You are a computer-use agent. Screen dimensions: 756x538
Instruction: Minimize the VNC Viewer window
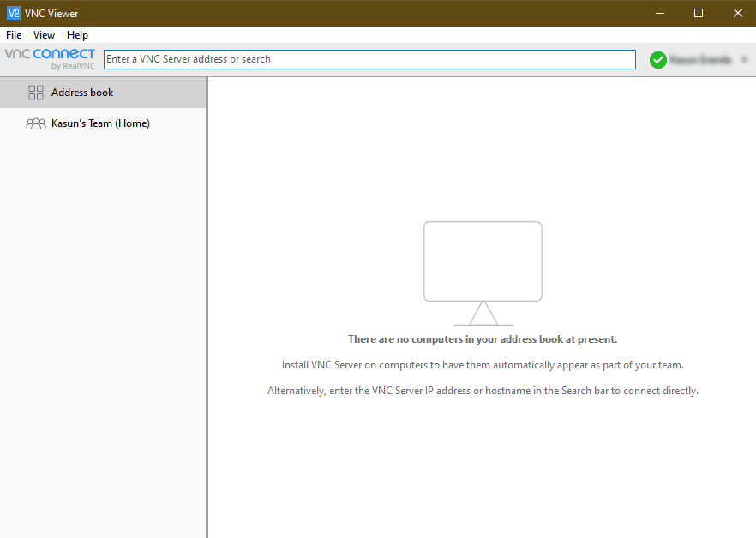[660, 13]
